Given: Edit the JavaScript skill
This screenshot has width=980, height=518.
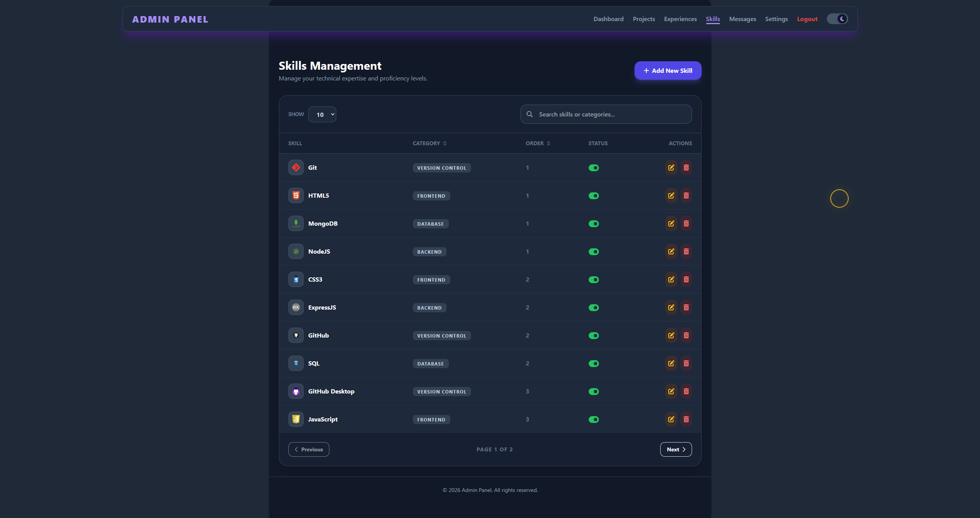Looking at the screenshot, I should (671, 419).
